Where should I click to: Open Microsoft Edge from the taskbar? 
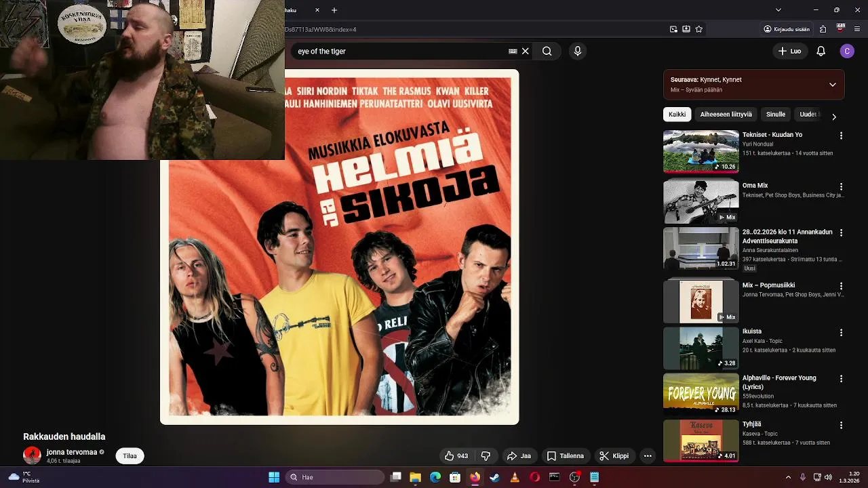435,477
